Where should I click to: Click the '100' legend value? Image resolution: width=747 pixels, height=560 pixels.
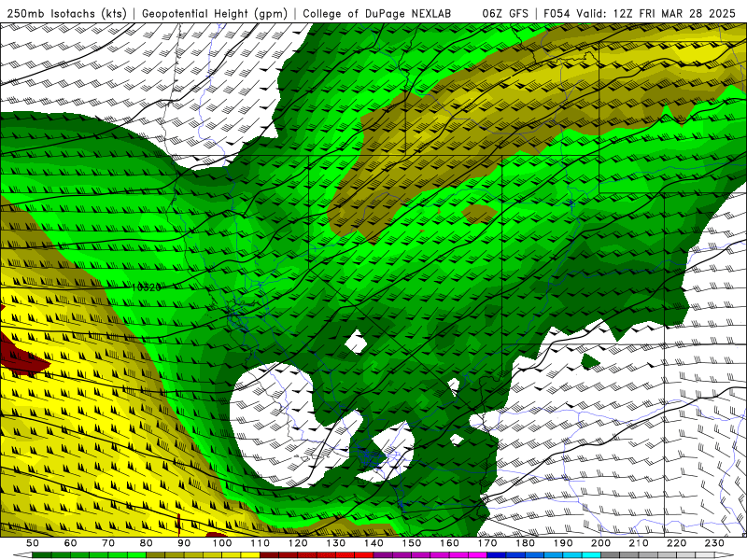click(x=222, y=543)
